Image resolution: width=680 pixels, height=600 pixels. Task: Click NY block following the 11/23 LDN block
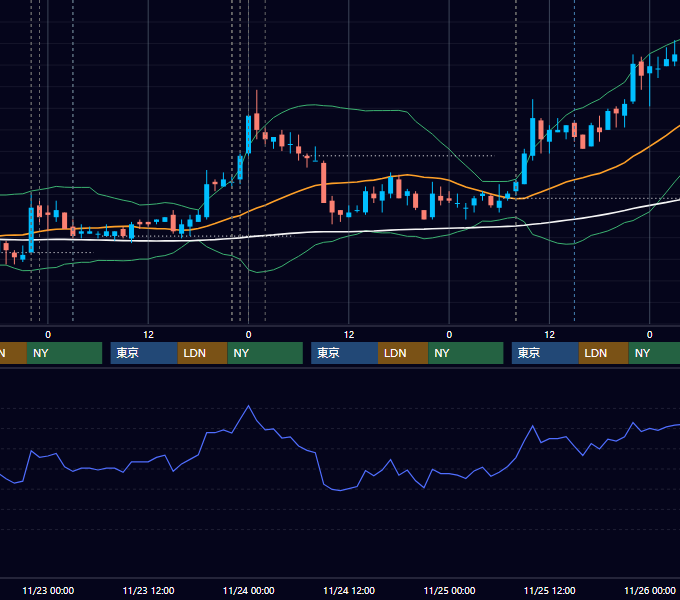265,353
